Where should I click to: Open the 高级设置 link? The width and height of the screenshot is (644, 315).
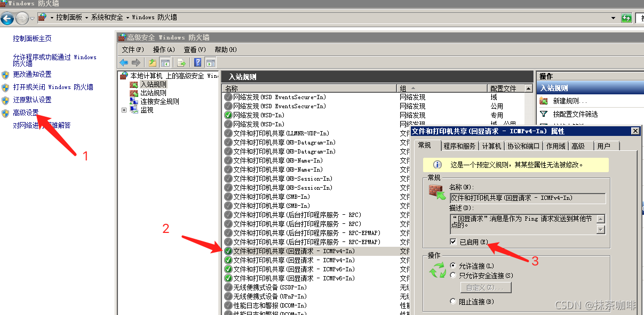pos(26,113)
